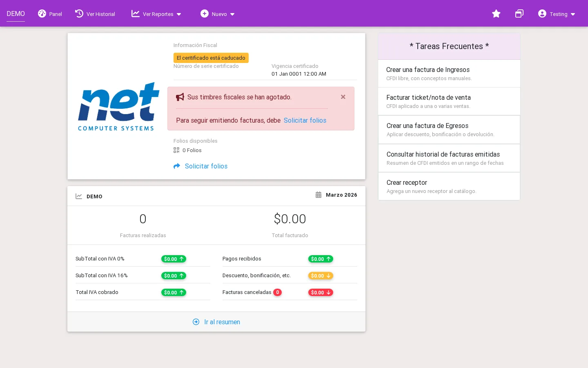Select Crear receptor task
This screenshot has height=368, width=588.
[x=449, y=186]
